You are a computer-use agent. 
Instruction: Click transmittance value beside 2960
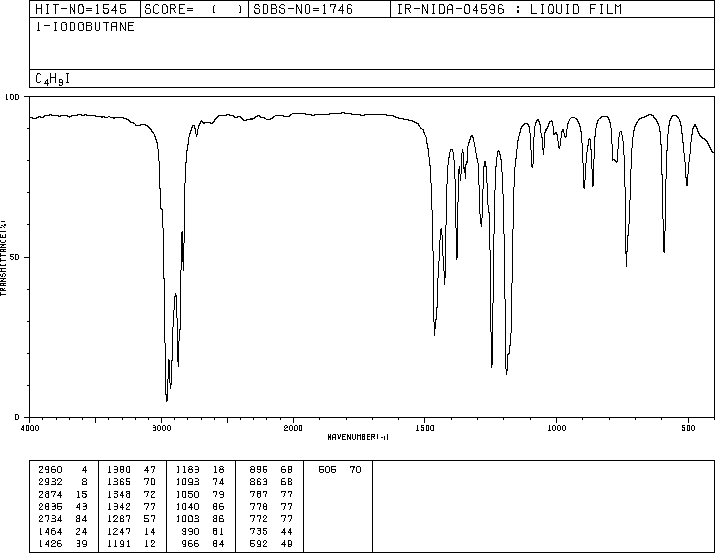[84, 470]
